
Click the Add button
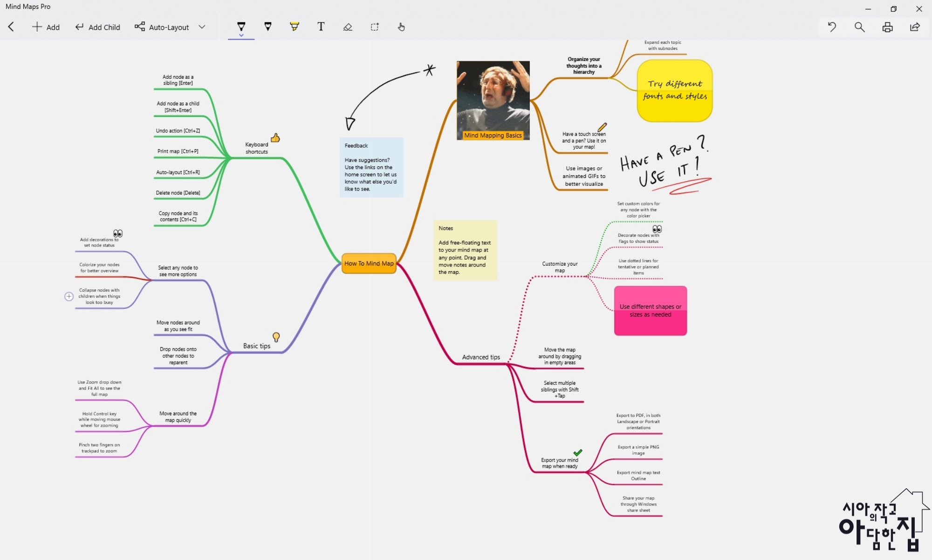46,27
